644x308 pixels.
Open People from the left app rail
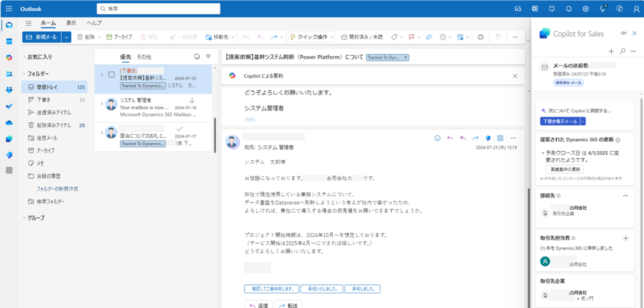tap(9, 74)
